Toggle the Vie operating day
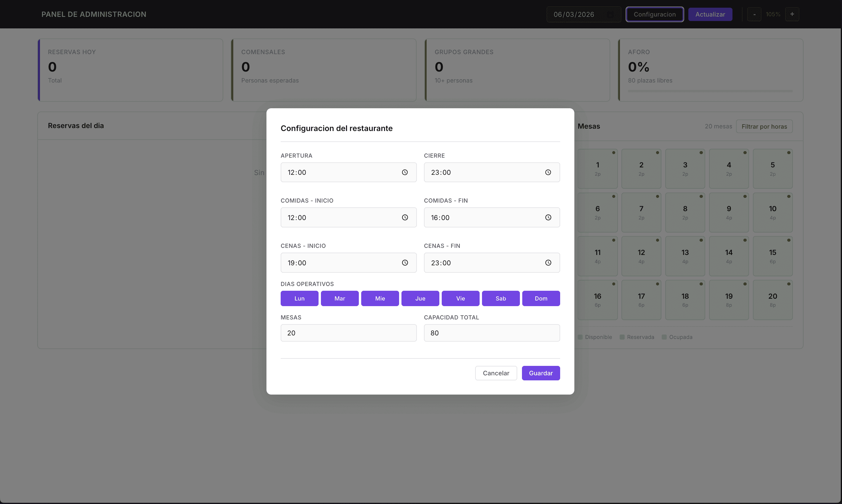 [x=460, y=298]
